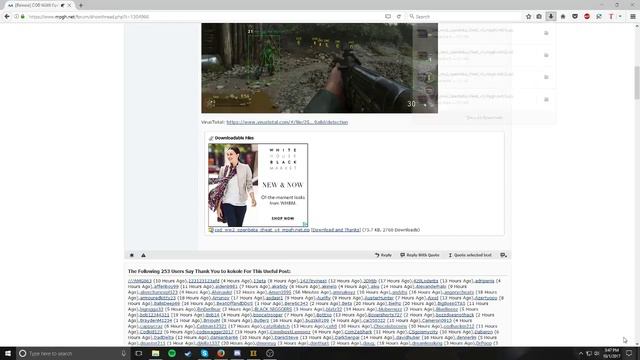This screenshot has width=640, height=360.
Task: Click the White House Black Market ad
Action: tap(258, 185)
